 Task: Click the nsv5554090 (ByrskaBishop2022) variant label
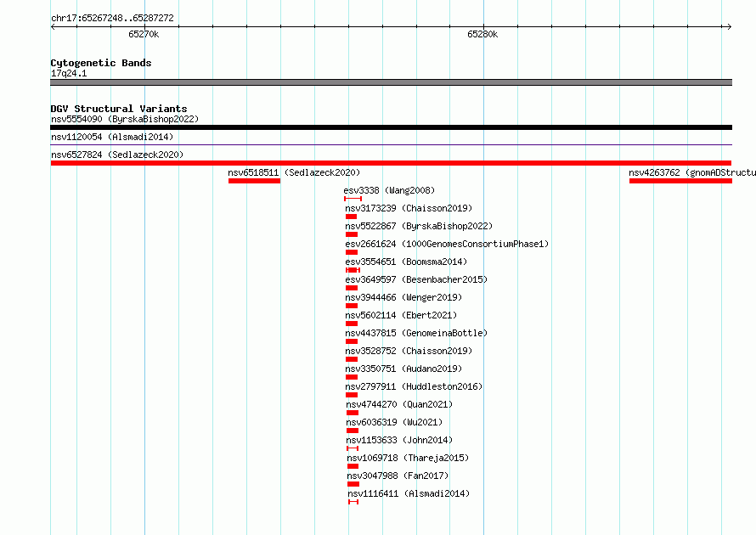coord(125,119)
